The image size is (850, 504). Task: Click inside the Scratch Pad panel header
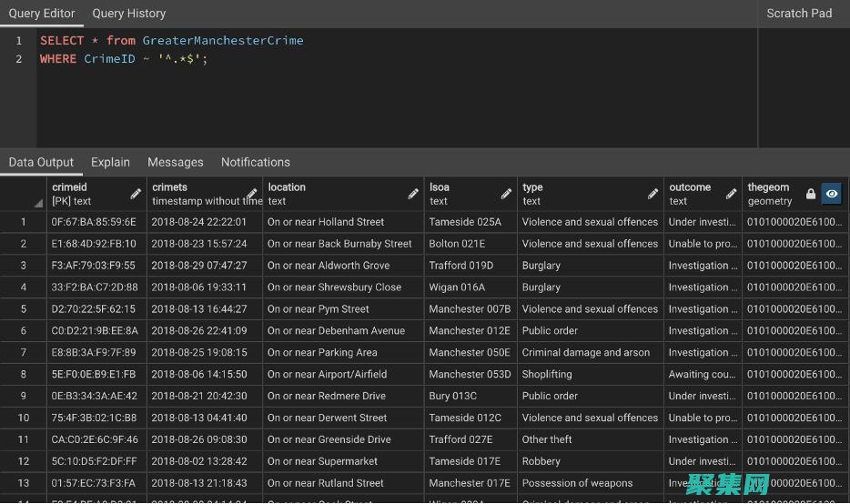coord(799,14)
